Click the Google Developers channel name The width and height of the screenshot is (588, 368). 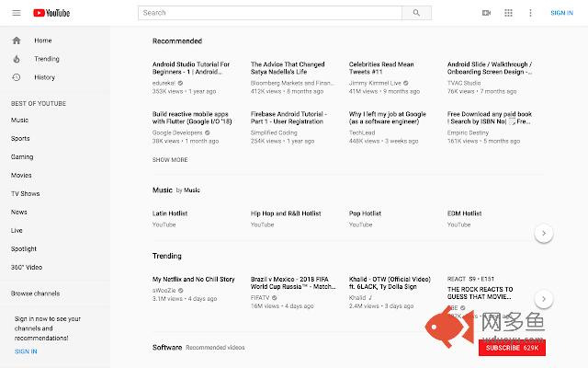177,132
